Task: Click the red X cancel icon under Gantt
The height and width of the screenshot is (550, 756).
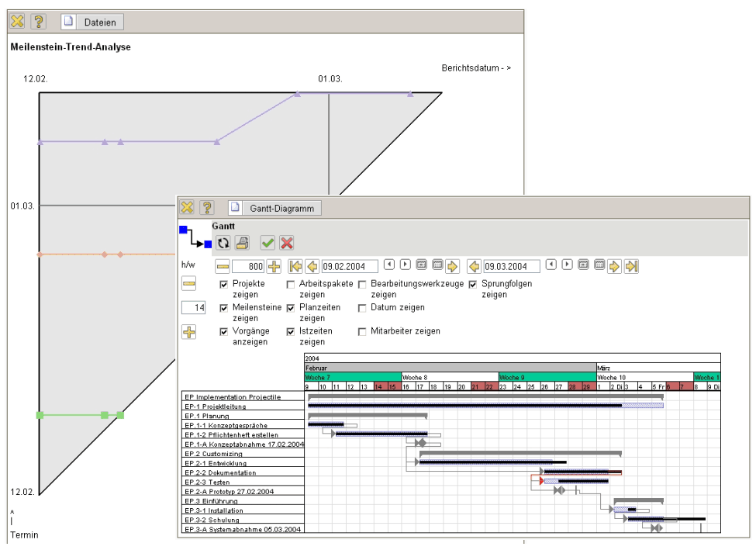Action: click(x=287, y=243)
